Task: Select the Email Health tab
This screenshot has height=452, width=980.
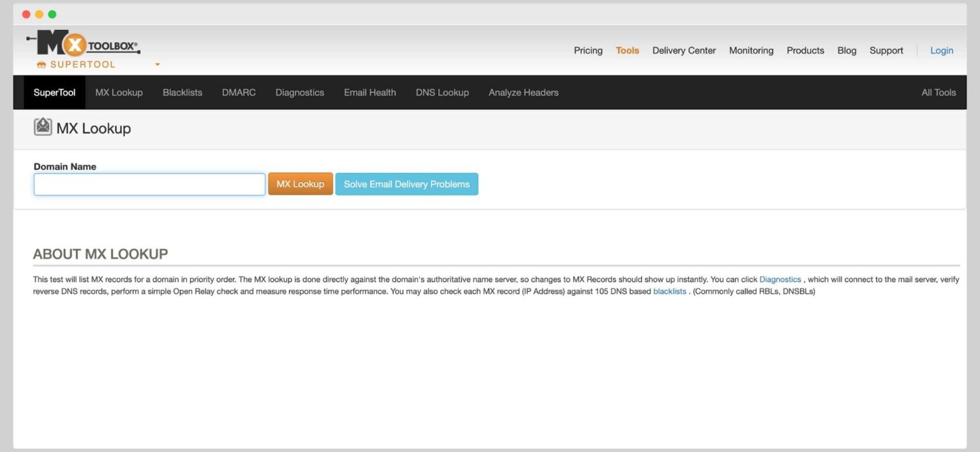Action: coord(369,92)
